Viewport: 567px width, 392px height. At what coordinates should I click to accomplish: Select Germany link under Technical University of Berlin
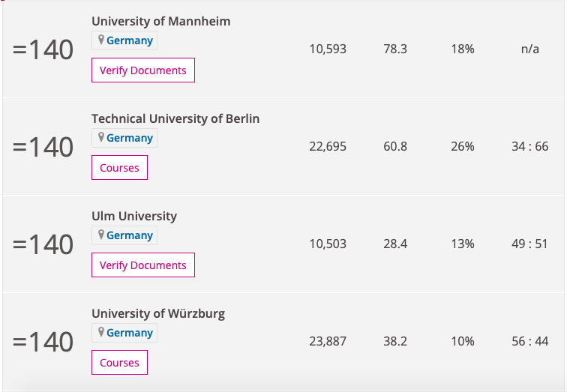[130, 138]
